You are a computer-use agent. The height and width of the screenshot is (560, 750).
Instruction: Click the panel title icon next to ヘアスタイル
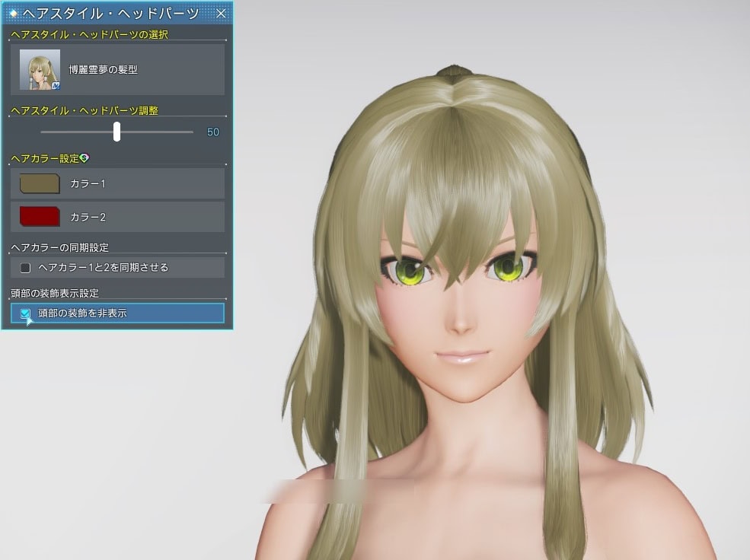[14, 14]
